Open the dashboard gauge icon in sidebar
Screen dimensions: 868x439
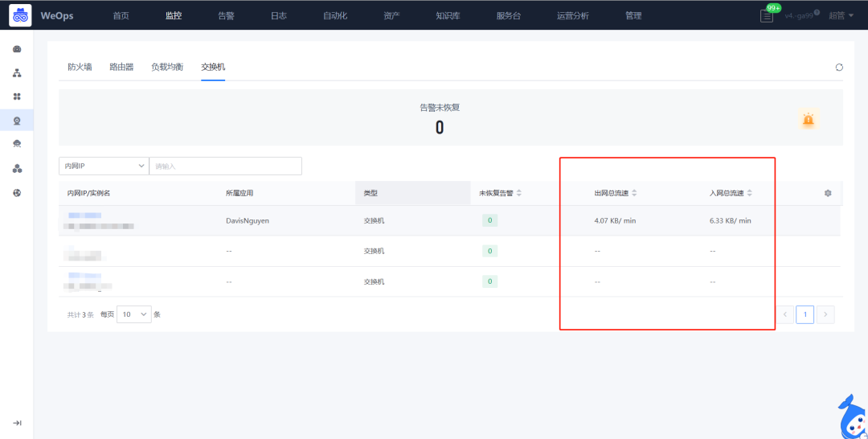tap(17, 49)
